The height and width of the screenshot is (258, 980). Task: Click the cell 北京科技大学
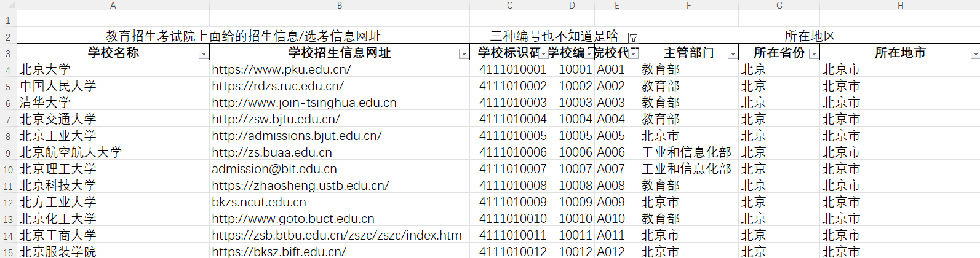pos(113,186)
